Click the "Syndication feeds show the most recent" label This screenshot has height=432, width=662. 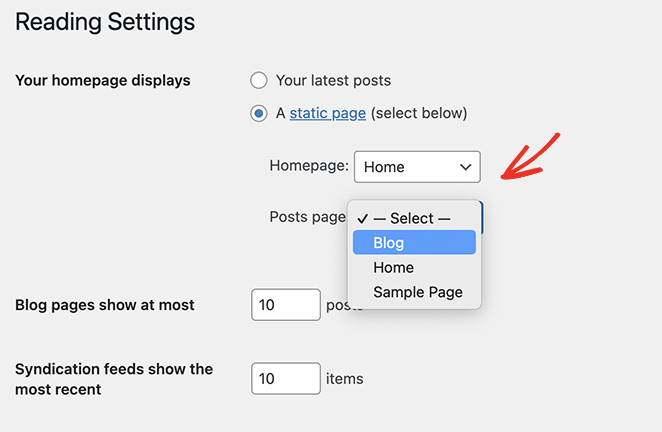pyautogui.click(x=114, y=379)
